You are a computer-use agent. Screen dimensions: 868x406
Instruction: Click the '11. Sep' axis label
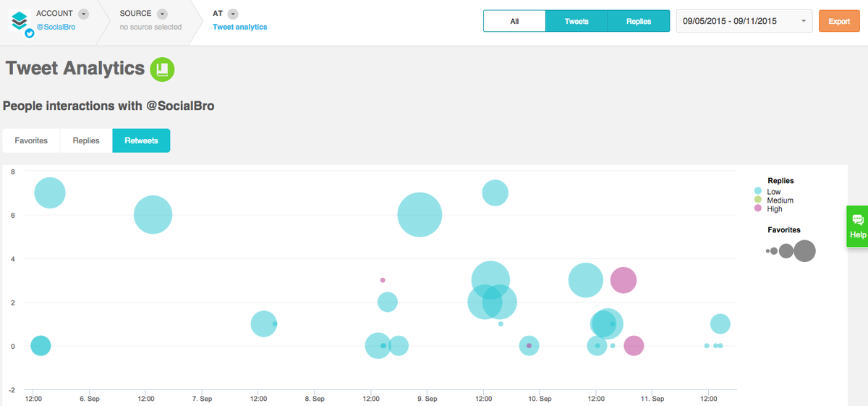pos(652,399)
